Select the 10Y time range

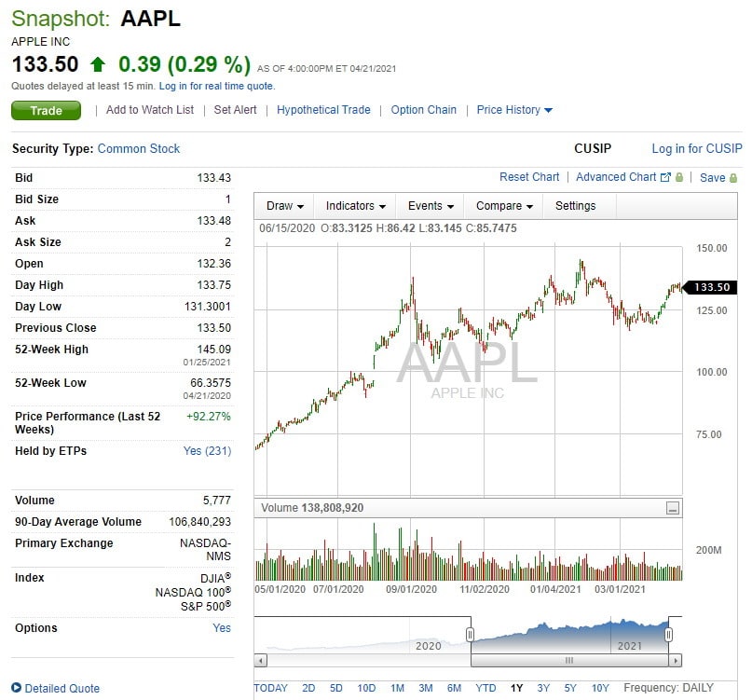tap(600, 688)
